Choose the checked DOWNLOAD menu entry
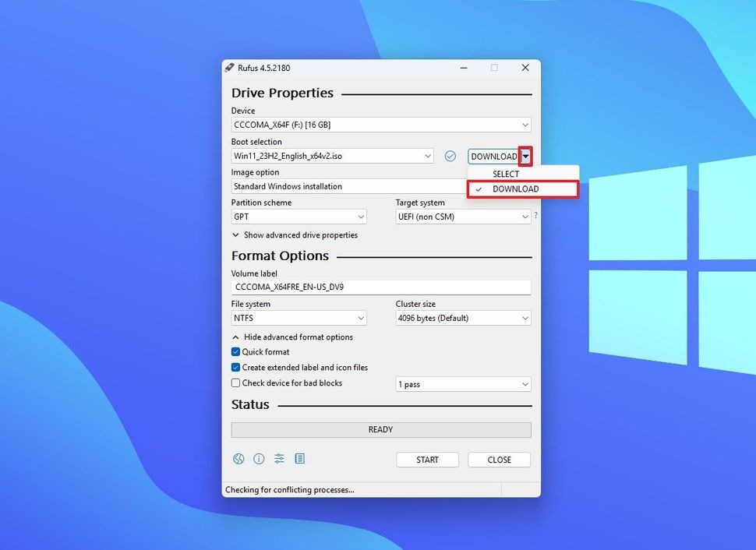 [x=523, y=189]
